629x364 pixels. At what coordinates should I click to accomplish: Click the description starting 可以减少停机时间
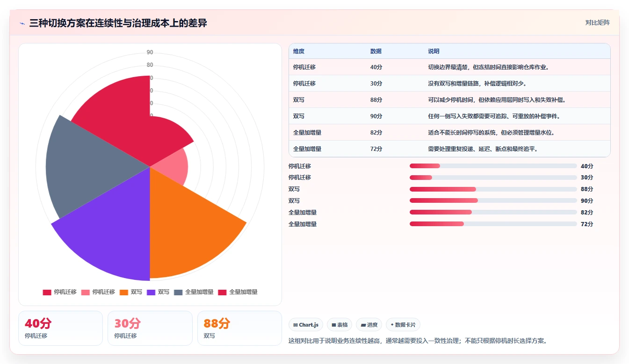click(x=497, y=100)
